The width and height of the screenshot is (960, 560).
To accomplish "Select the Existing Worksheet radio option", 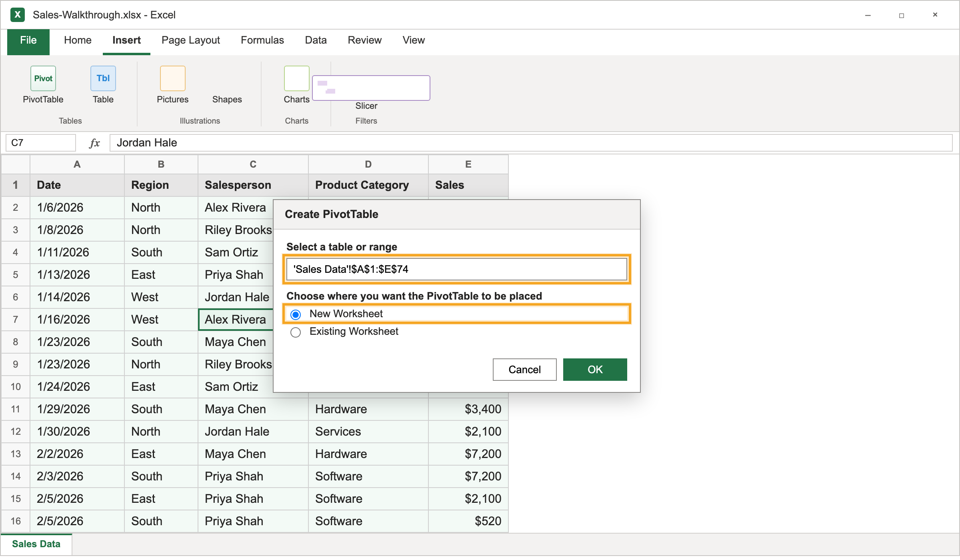I will 296,332.
